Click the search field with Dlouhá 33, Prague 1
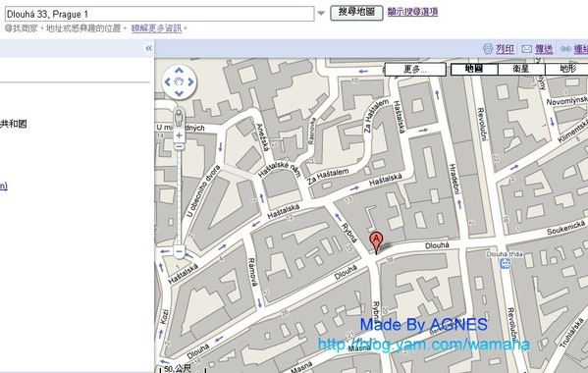 (x=160, y=14)
